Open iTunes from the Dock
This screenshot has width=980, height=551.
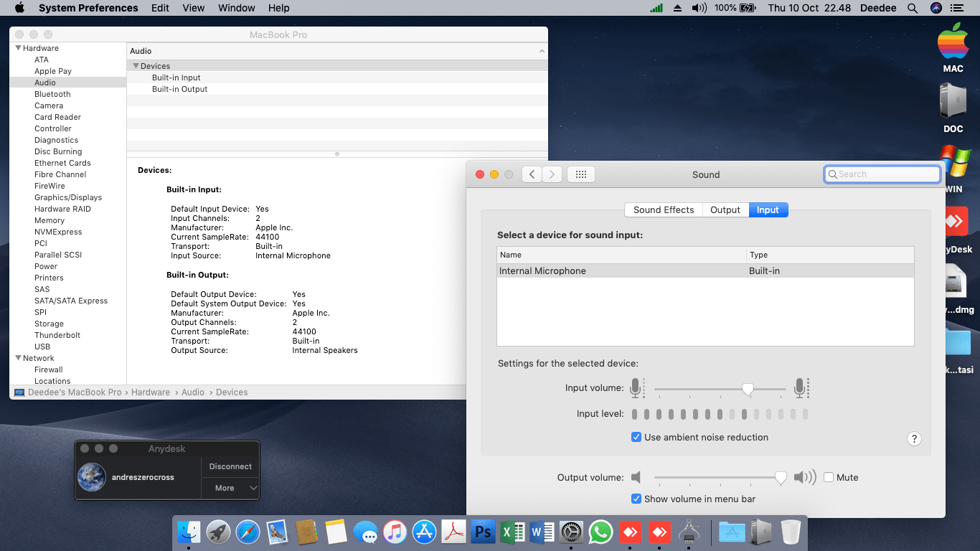(395, 532)
